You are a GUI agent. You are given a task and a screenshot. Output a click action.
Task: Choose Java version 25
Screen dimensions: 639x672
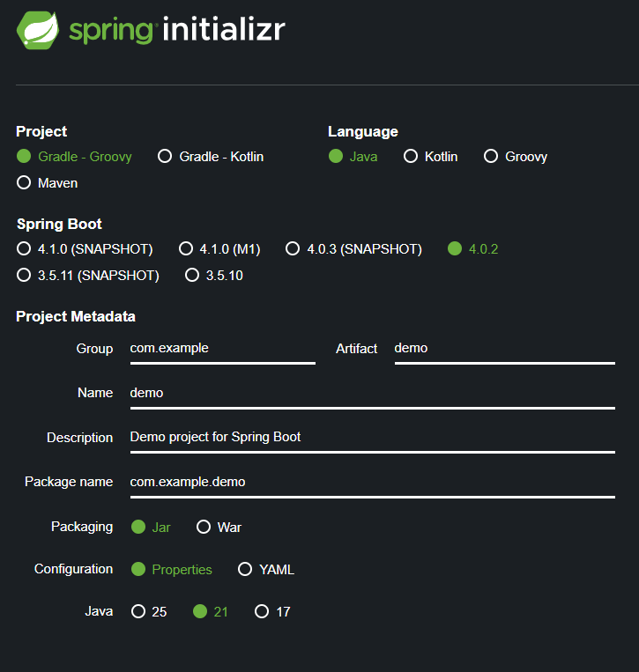point(149,611)
